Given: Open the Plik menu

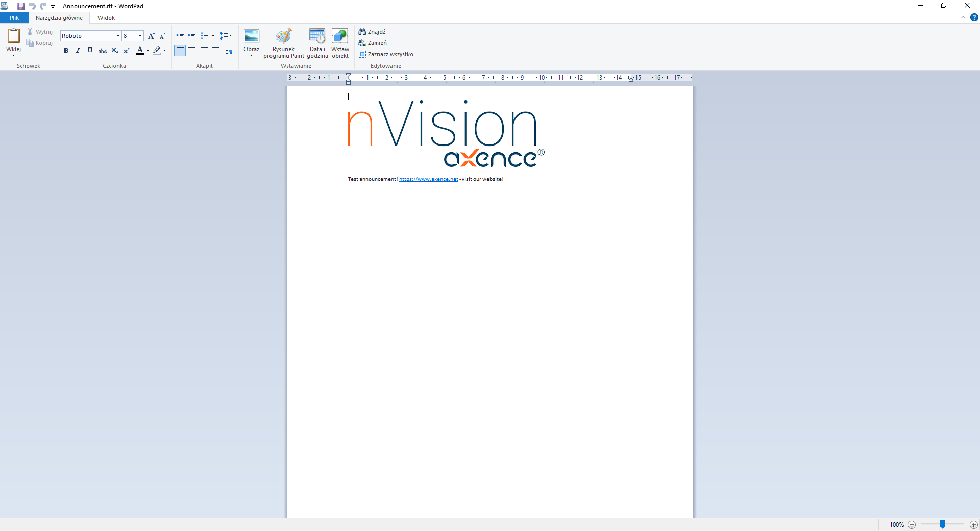Looking at the screenshot, I should pos(14,18).
